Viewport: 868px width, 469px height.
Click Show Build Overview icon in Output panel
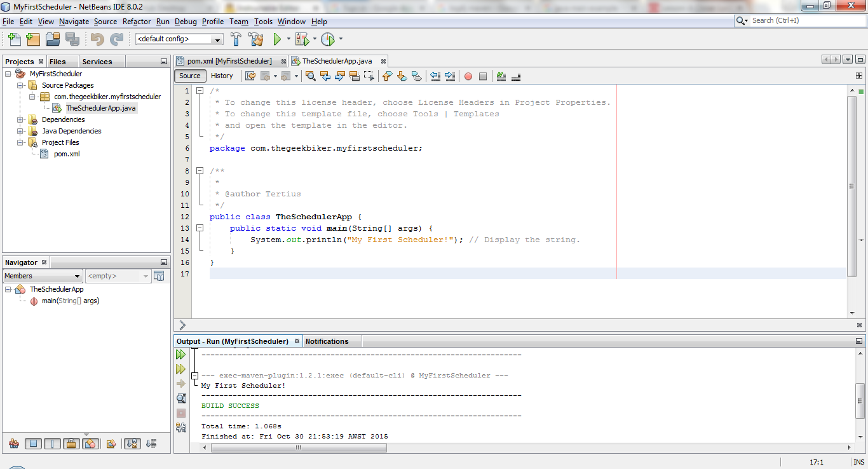[181, 398]
